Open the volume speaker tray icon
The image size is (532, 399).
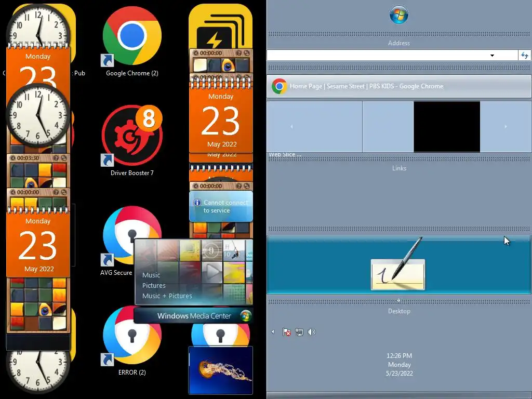311,332
